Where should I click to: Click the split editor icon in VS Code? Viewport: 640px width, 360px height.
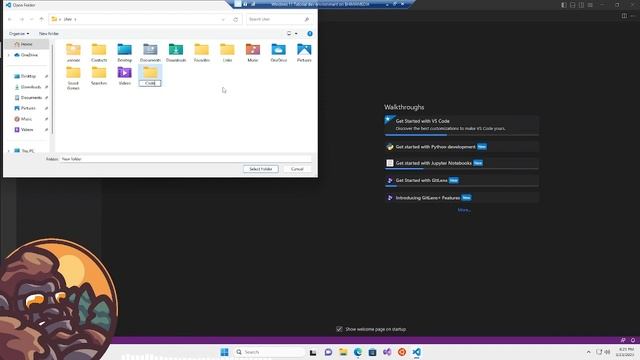pyautogui.click(x=624, y=16)
